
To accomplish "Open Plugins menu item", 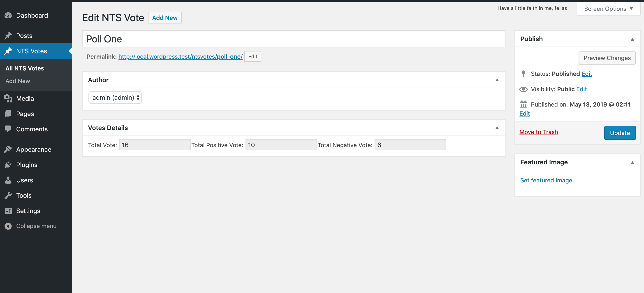I will [x=36, y=165].
